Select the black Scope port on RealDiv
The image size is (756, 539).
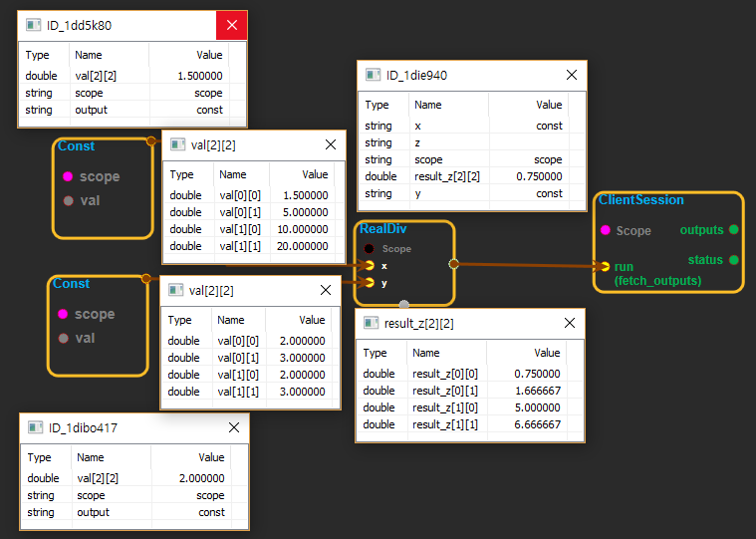pyautogui.click(x=370, y=248)
